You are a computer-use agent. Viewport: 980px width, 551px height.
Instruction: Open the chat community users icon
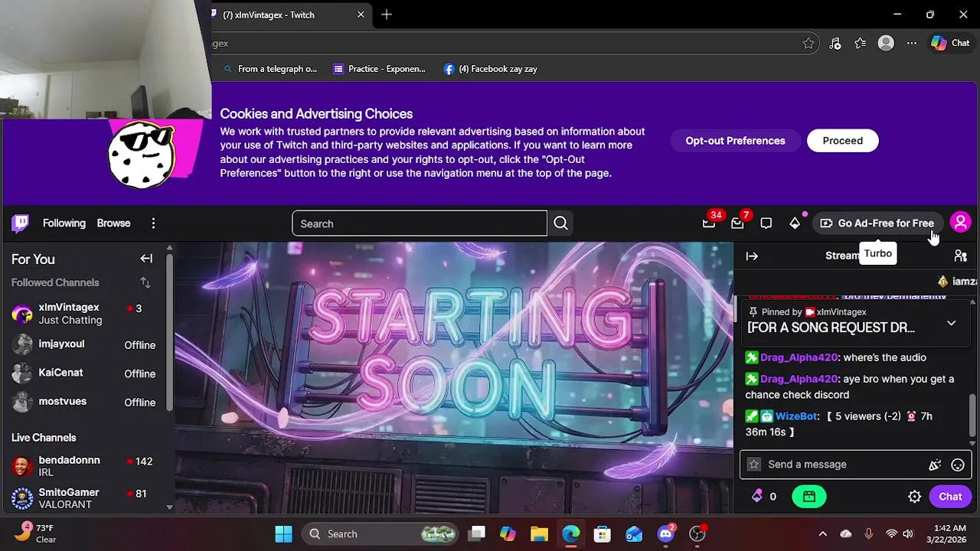[x=960, y=256]
